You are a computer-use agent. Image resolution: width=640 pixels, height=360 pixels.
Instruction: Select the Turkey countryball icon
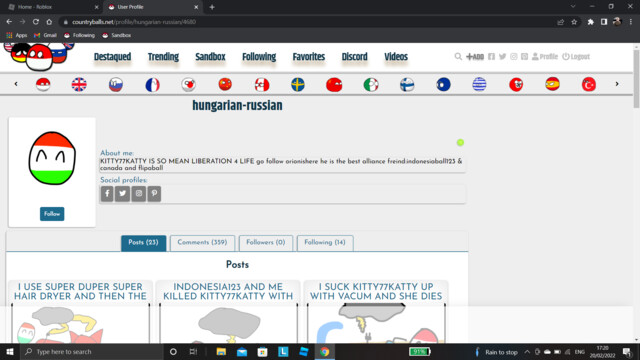point(589,84)
